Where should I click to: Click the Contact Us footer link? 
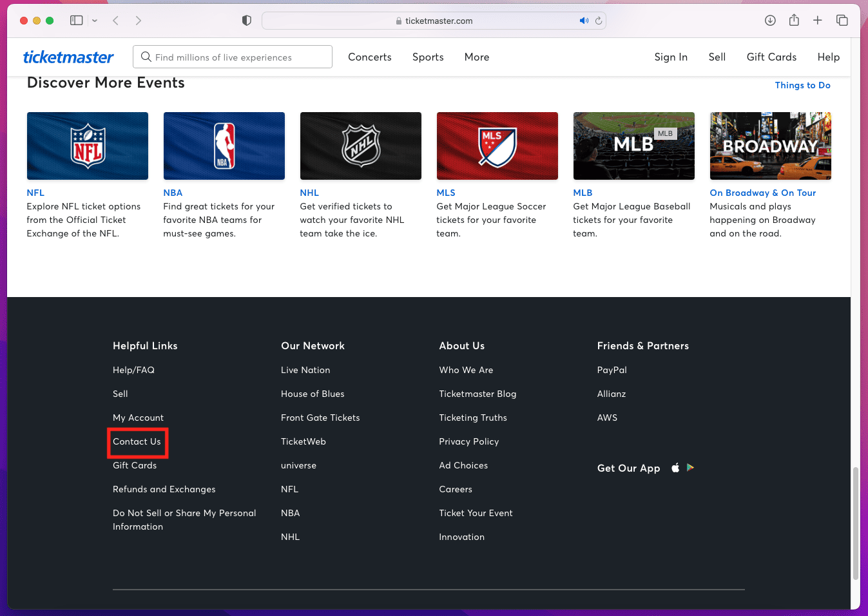137,442
